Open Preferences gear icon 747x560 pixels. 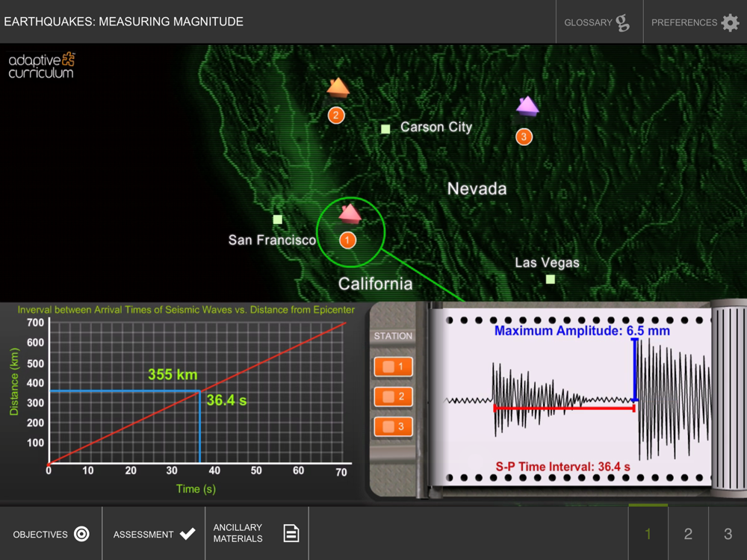click(x=730, y=22)
